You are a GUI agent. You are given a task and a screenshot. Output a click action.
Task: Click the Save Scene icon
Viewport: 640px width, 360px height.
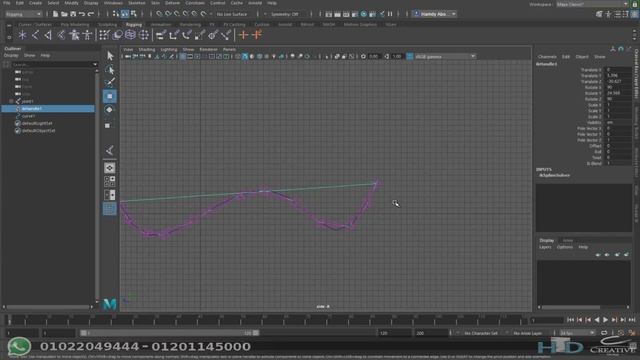73,14
